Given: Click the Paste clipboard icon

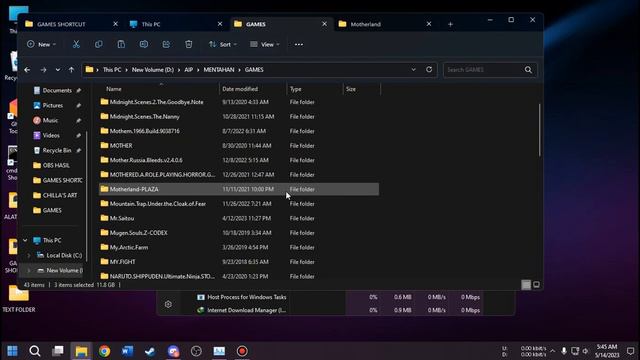Looking at the screenshot, I should 121,44.
